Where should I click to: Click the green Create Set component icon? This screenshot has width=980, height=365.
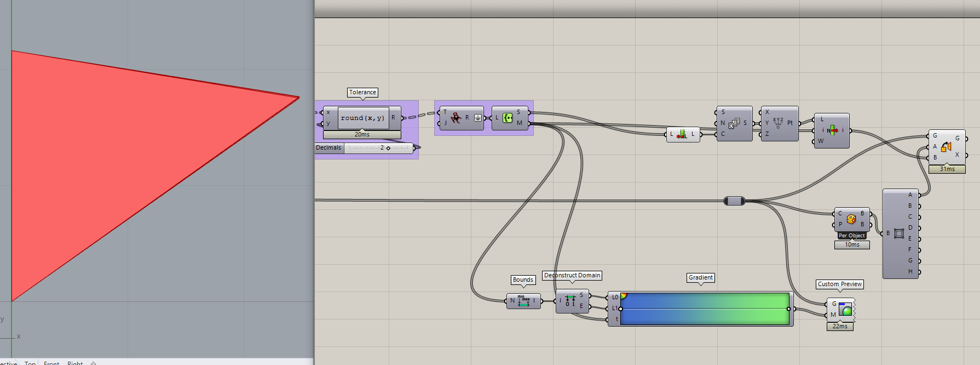[508, 118]
